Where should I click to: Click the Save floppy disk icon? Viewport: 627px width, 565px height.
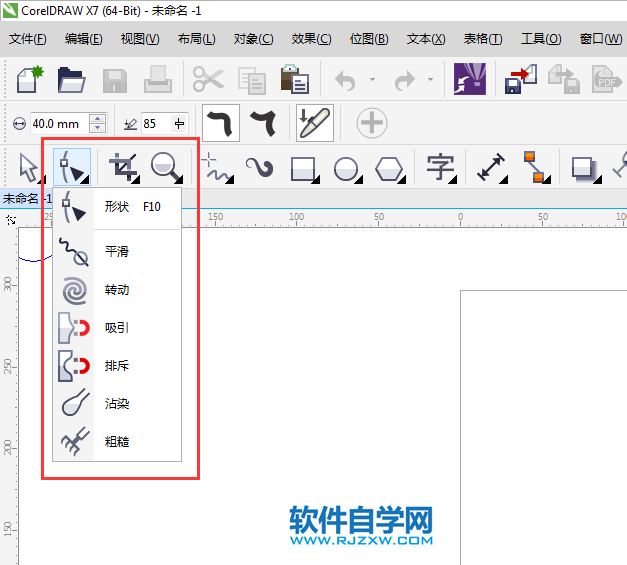coord(115,81)
